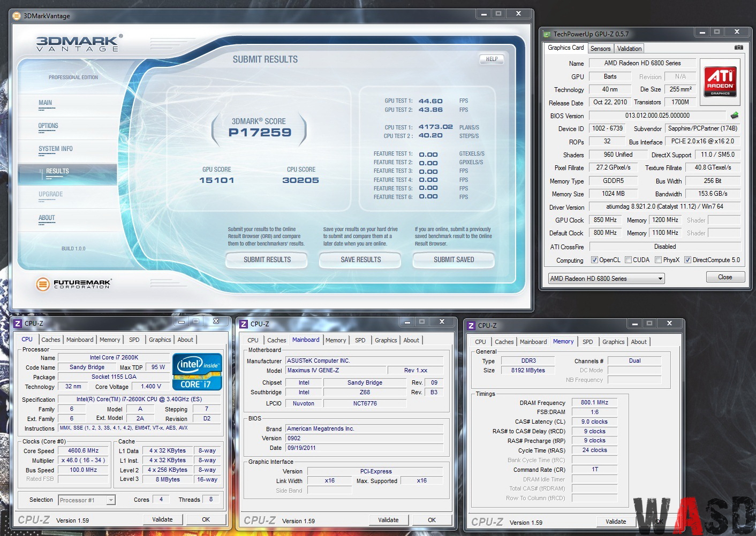Click the SUBMIT RESULTS button
The height and width of the screenshot is (536, 756).
(x=267, y=260)
